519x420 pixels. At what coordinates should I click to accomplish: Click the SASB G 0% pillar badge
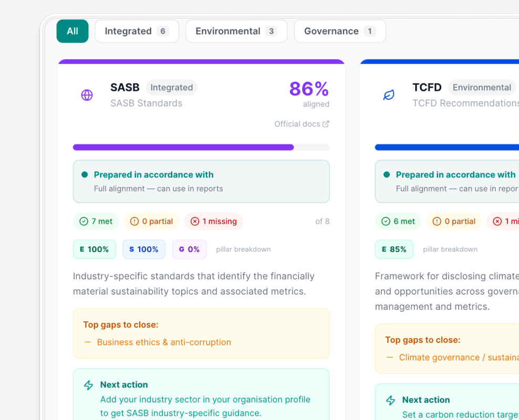[x=189, y=249]
